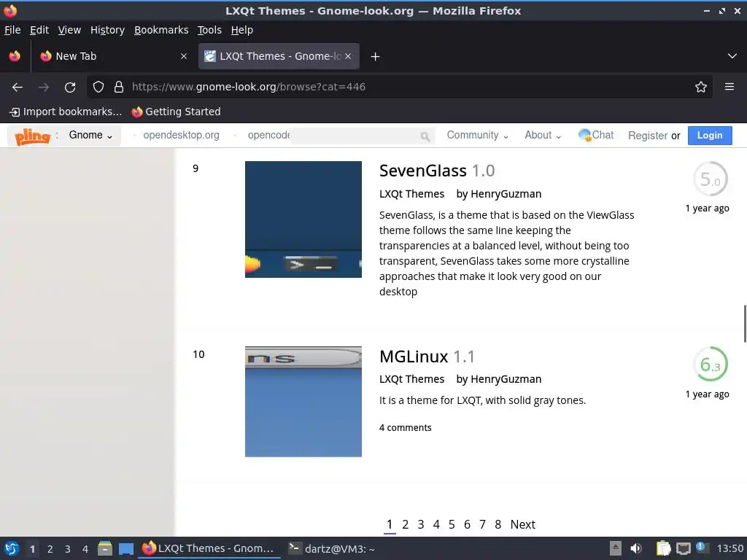Image resolution: width=747 pixels, height=560 pixels.
Task: Open the Firefox hamburger application menu
Action: tap(729, 87)
